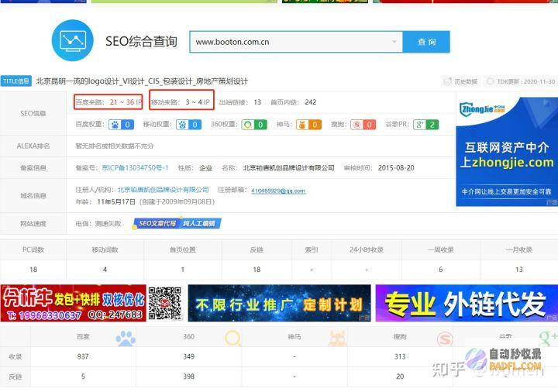Click the 移动权重 paw badge
Viewport: 558px width, 392px height.
(x=188, y=125)
